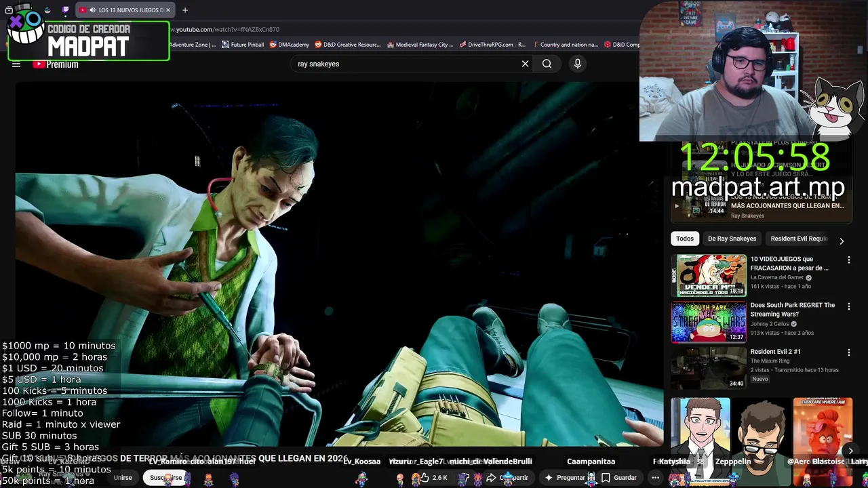Select the 'Resident Evil Requiem' filter chip

click(799, 239)
